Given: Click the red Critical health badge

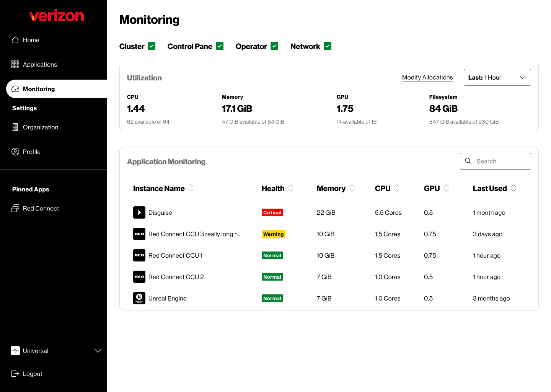Looking at the screenshot, I should [x=272, y=212].
